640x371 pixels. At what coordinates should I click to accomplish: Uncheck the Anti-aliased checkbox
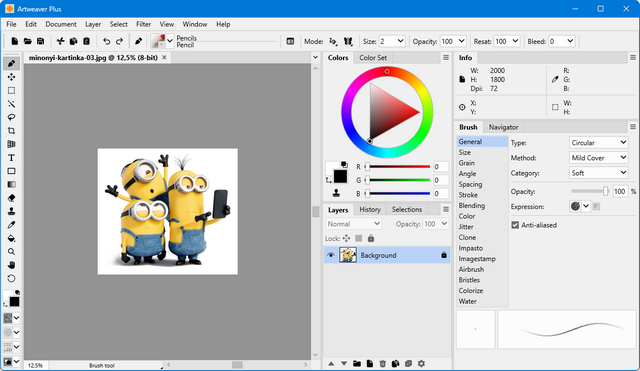point(515,225)
